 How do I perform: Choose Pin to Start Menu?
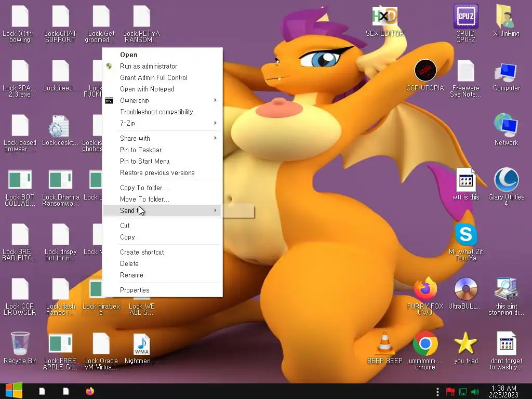point(162,162)
